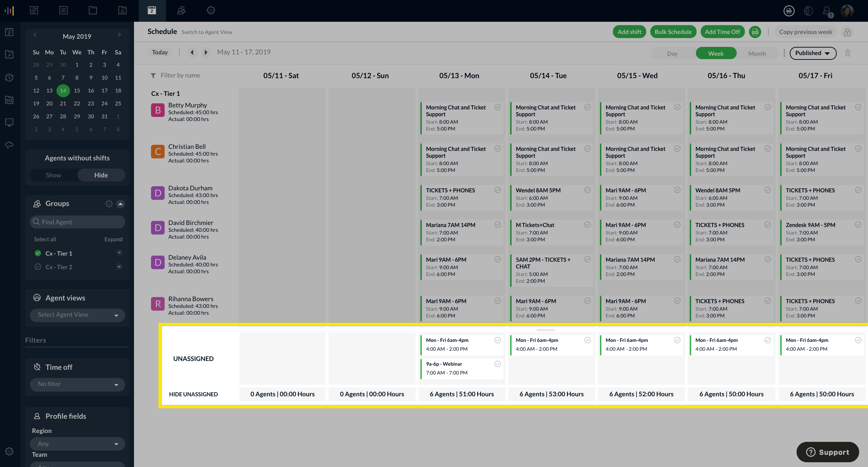Click HIDE UNASSIGNED link

pos(193,394)
